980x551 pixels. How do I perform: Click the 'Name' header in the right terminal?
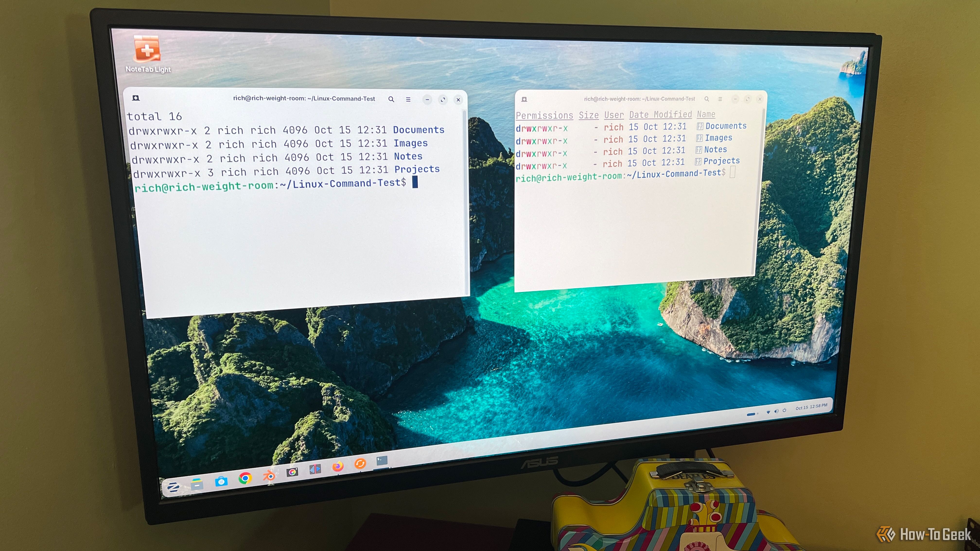(706, 114)
